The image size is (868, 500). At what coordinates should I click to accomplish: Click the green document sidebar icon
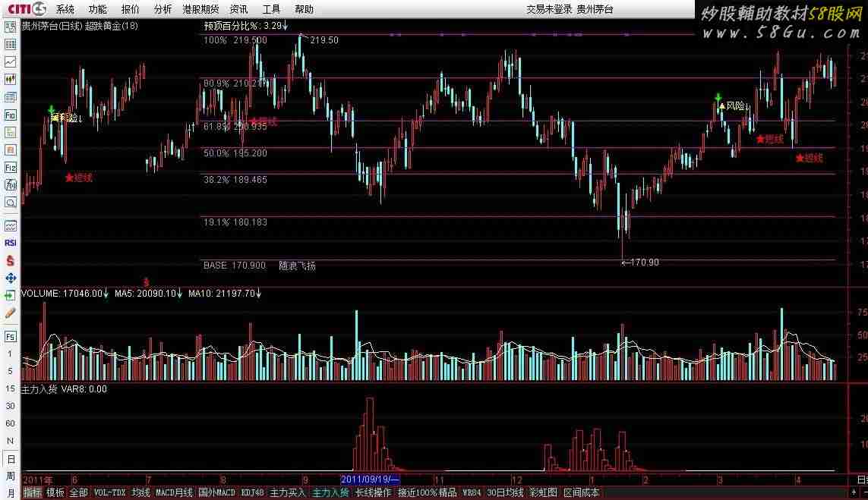point(11,132)
